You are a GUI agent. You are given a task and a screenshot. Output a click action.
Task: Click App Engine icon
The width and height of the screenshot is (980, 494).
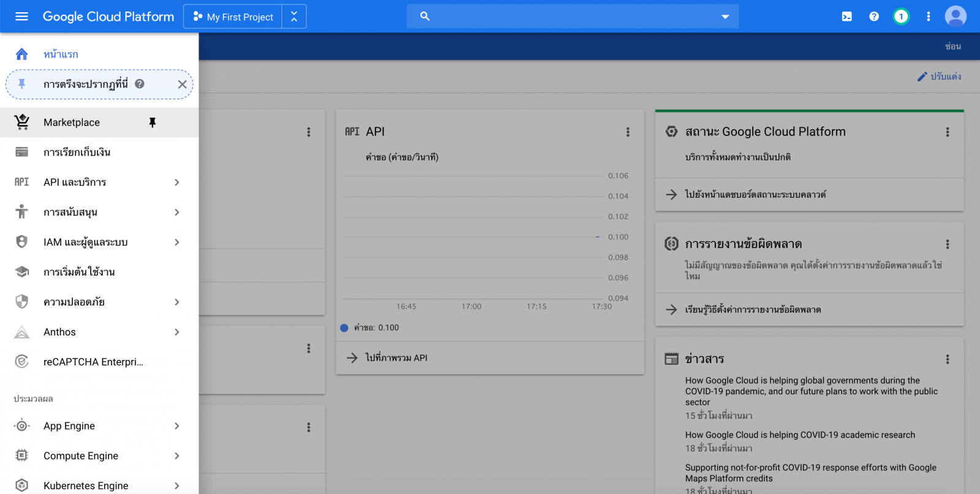[x=21, y=425]
